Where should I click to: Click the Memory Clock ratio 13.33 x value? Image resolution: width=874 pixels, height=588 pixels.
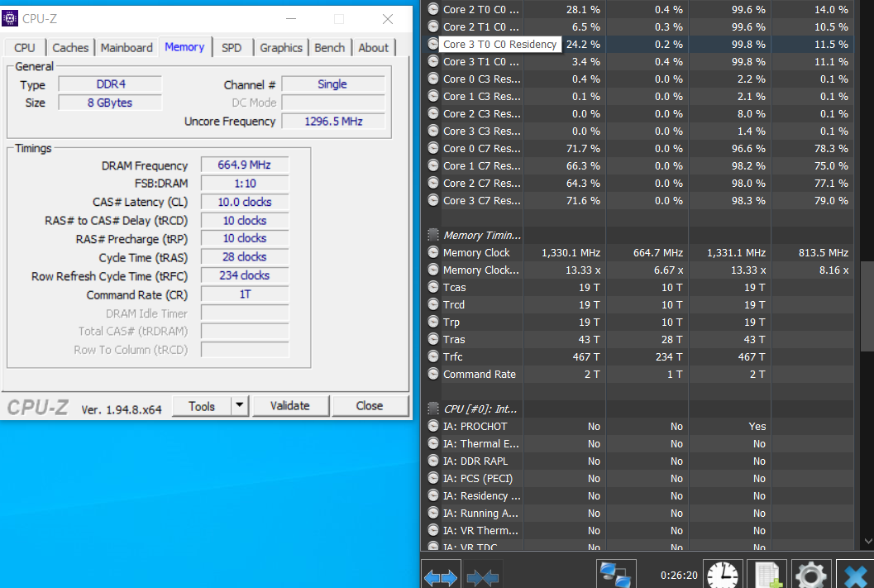(583, 270)
